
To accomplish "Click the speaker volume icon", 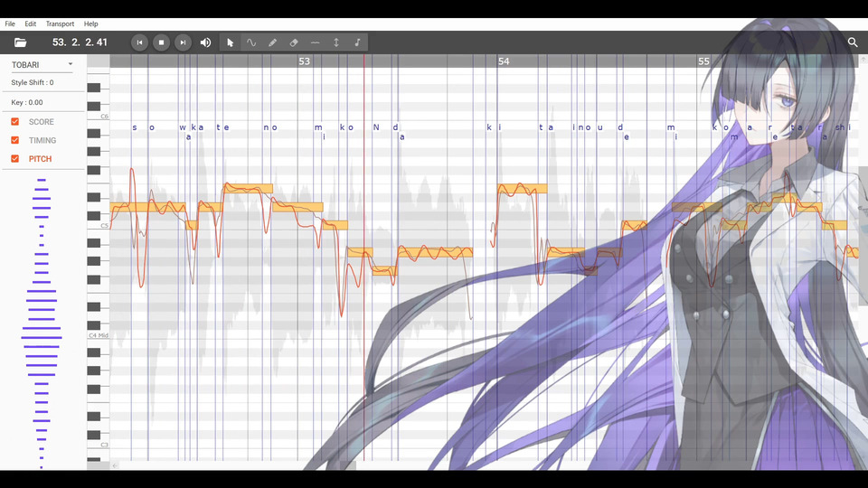I will [205, 42].
